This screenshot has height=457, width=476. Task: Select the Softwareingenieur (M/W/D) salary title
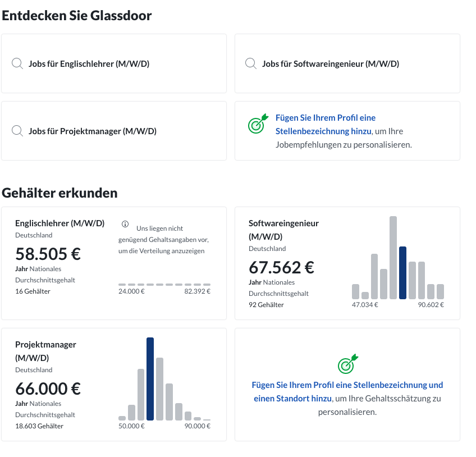[283, 230]
